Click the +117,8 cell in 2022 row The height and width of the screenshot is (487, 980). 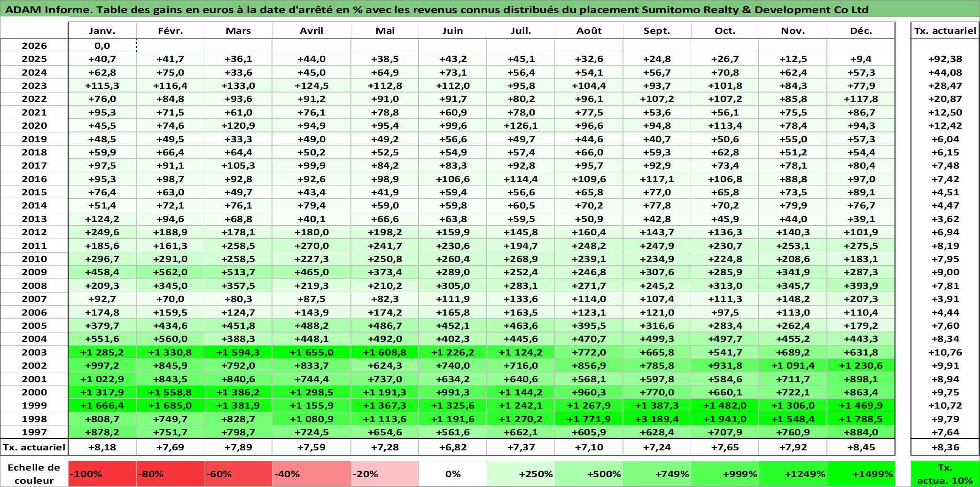pyautogui.click(x=861, y=99)
